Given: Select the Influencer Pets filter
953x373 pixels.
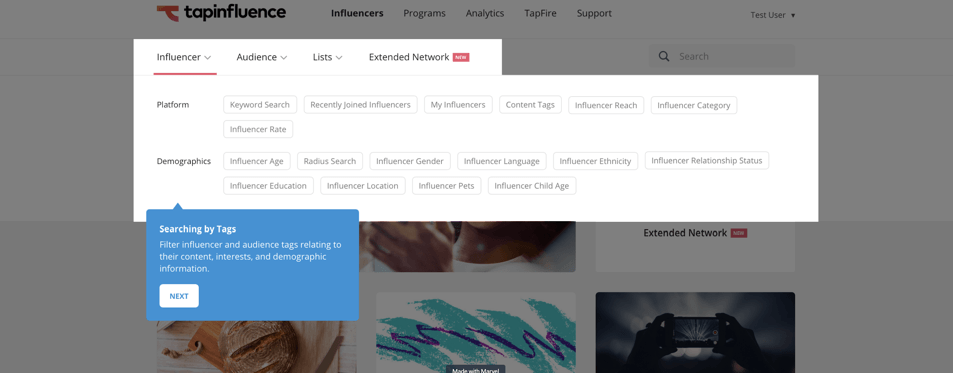Looking at the screenshot, I should click(447, 185).
